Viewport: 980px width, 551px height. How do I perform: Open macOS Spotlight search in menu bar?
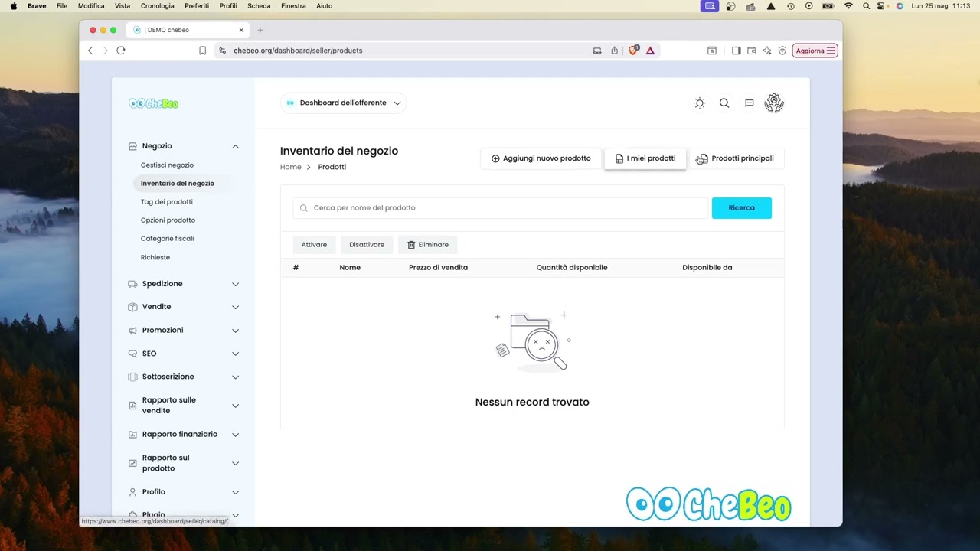tap(866, 6)
